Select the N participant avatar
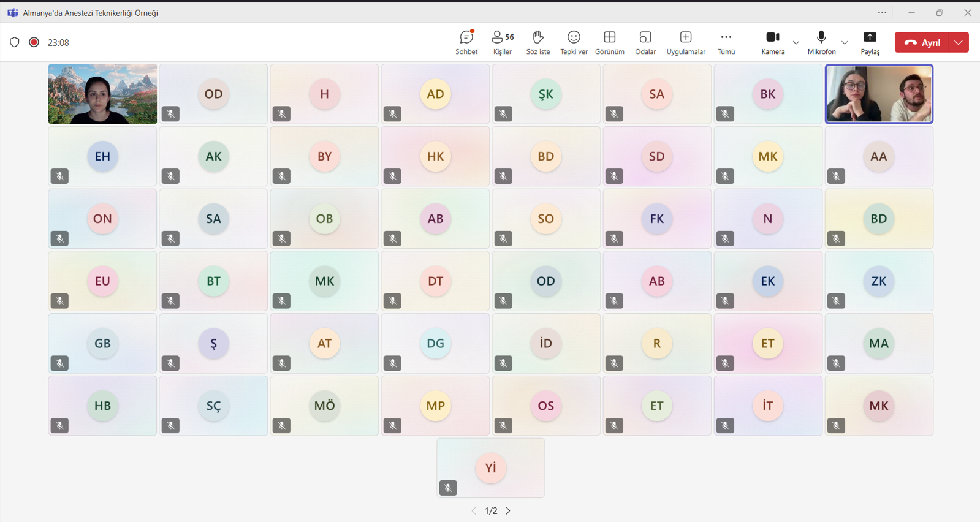This screenshot has height=522, width=980. [768, 219]
